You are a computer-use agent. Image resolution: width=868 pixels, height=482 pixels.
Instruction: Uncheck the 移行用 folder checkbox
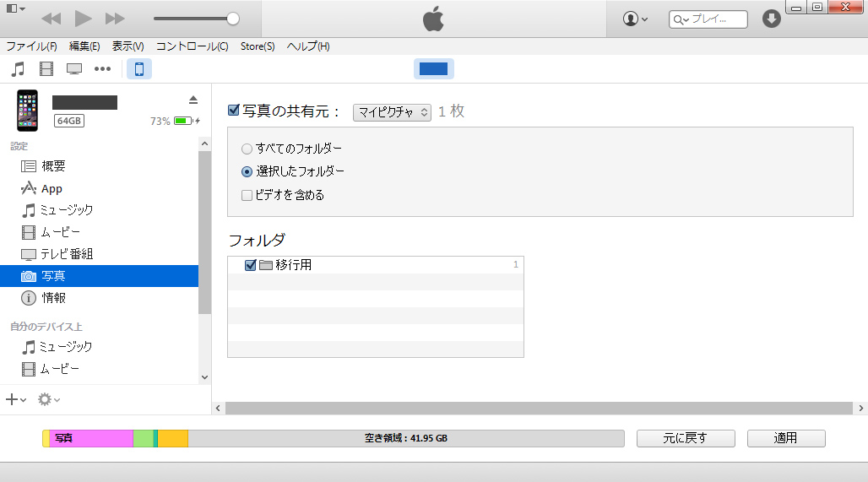click(250, 265)
